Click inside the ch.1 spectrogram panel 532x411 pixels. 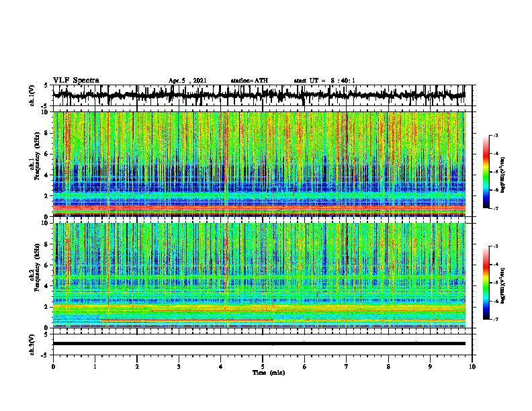coord(259,164)
